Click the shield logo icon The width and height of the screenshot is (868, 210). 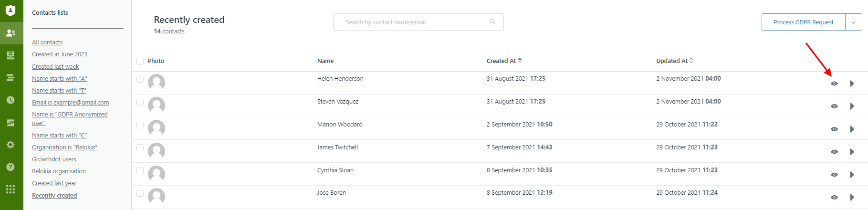coord(10,10)
